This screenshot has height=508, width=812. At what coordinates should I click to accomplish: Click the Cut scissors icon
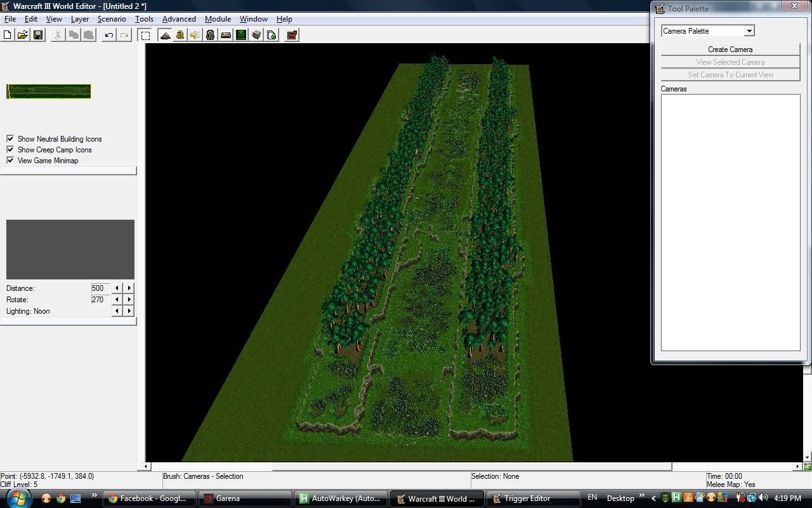tap(58, 35)
